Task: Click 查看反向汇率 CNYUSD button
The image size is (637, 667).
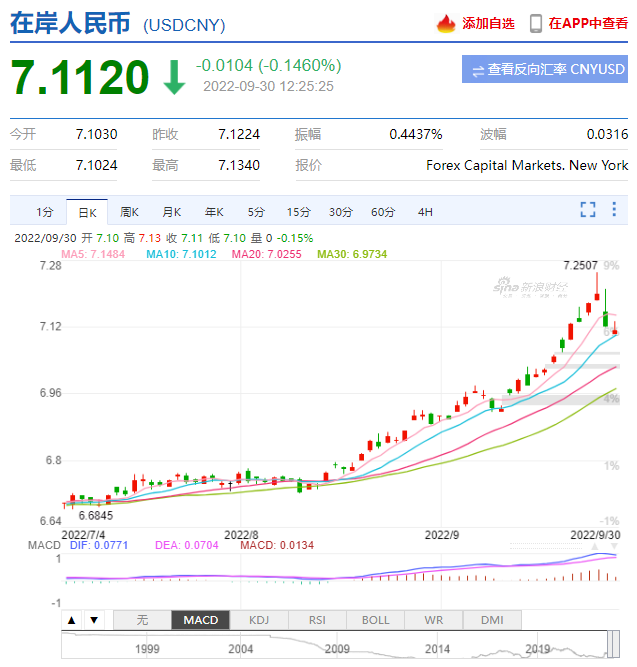Action: [546, 70]
